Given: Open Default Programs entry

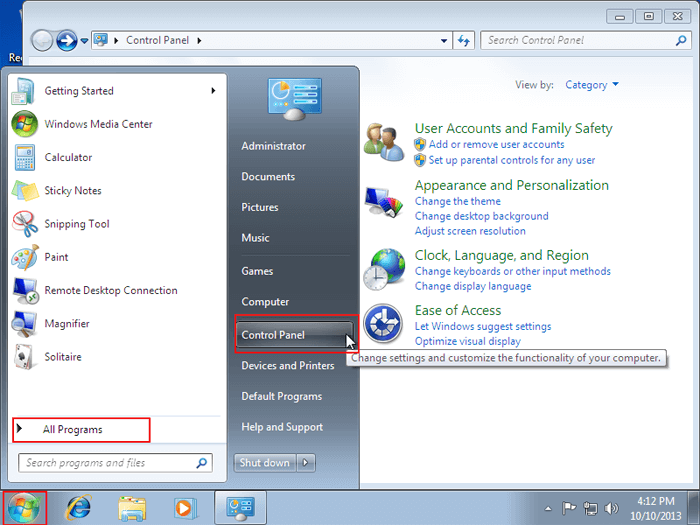Looking at the screenshot, I should (x=282, y=396).
